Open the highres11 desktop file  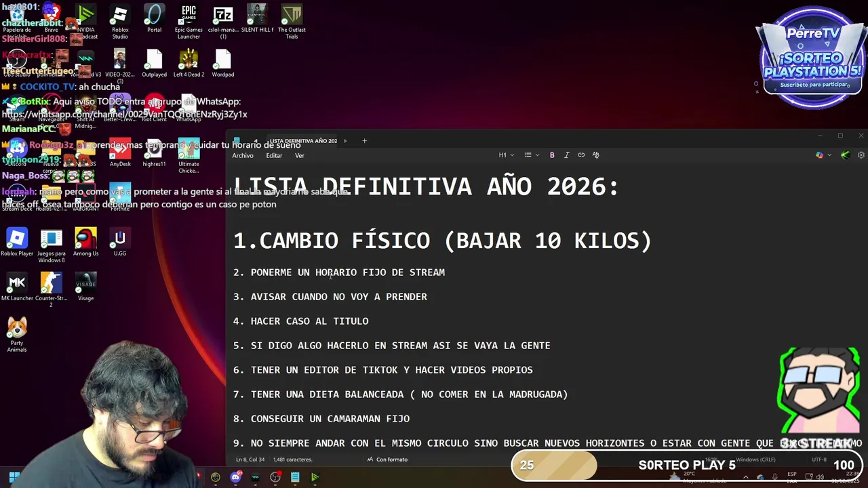pos(154,153)
